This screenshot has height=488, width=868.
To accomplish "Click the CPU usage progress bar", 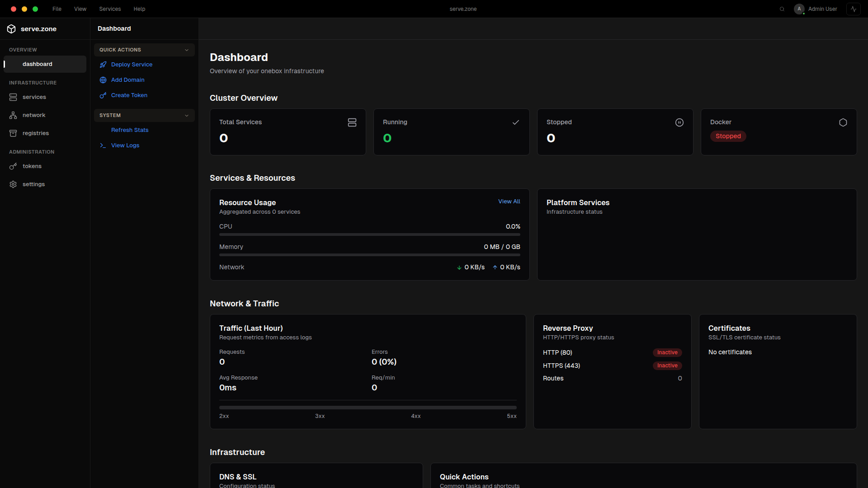I will pos(369,235).
